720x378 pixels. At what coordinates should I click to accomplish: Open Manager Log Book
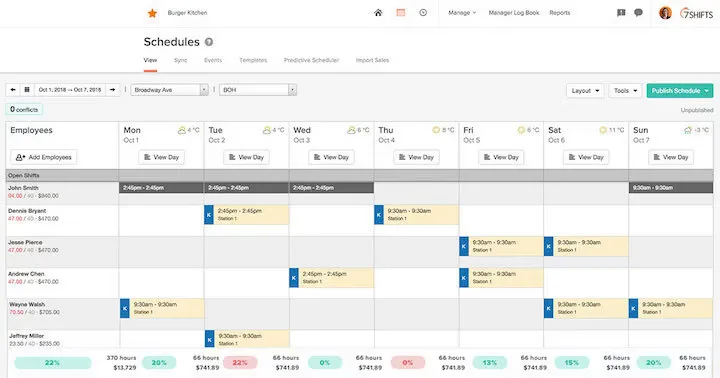[514, 13]
